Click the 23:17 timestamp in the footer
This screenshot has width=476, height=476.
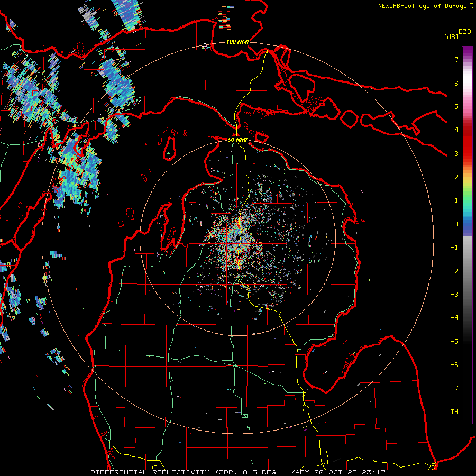(374, 472)
